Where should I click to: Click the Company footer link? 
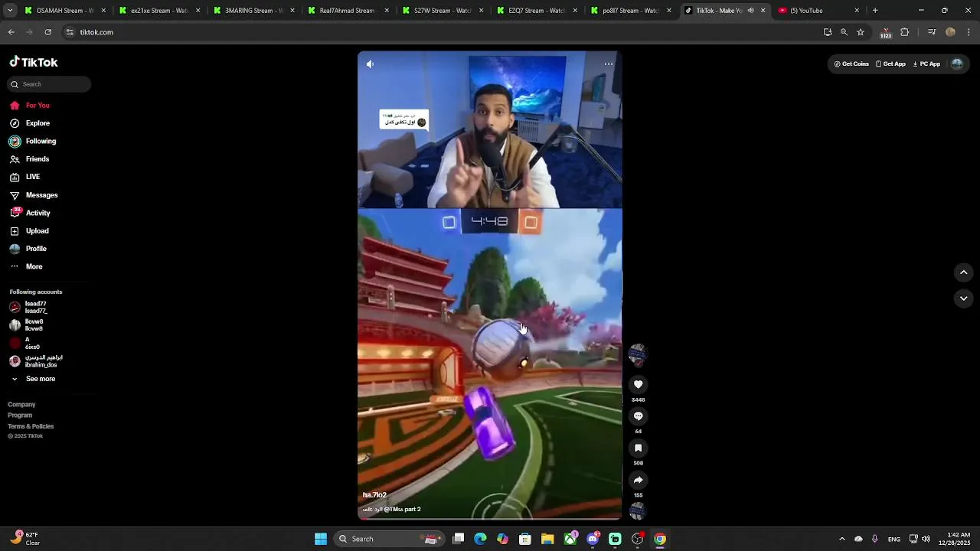coord(21,404)
